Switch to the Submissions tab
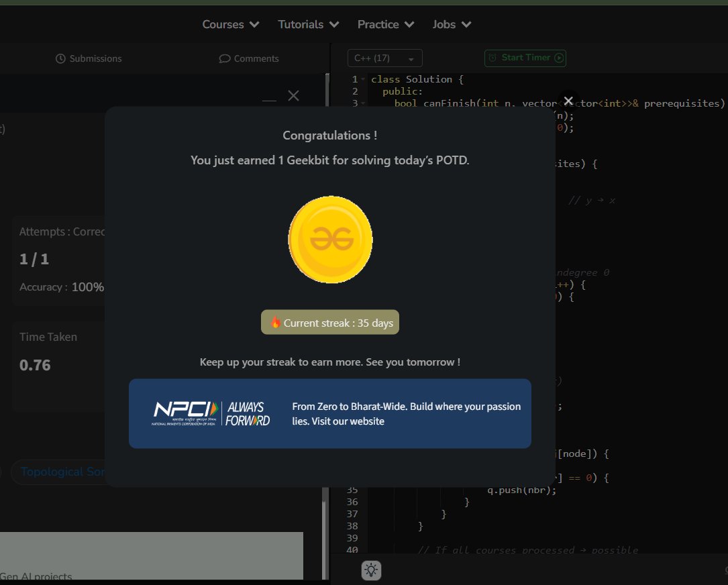 [89, 58]
